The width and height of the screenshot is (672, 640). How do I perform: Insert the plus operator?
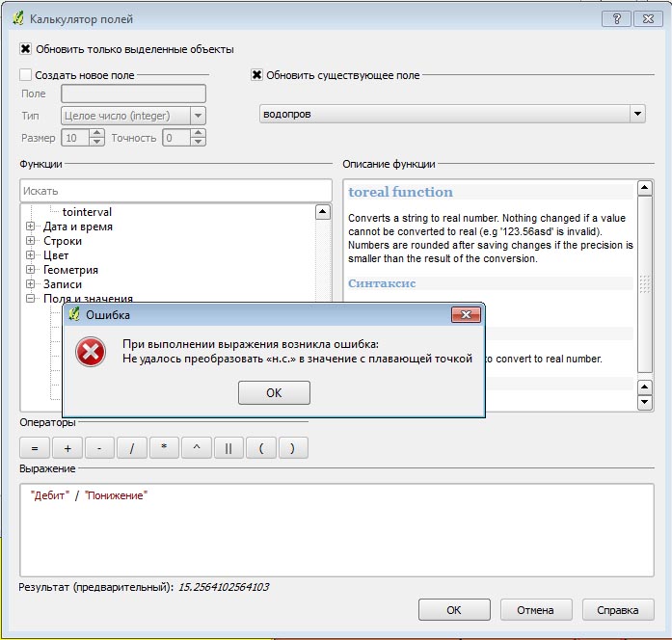(x=67, y=448)
